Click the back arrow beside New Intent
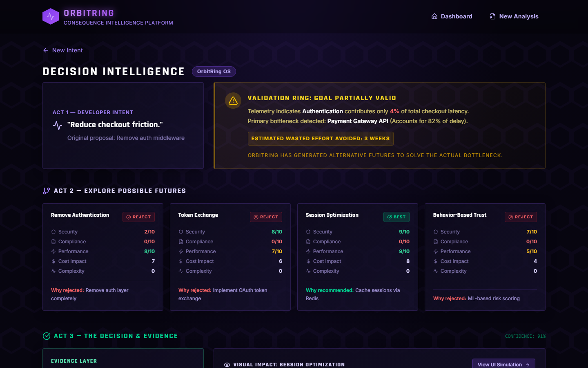The width and height of the screenshot is (588, 368). point(46,50)
